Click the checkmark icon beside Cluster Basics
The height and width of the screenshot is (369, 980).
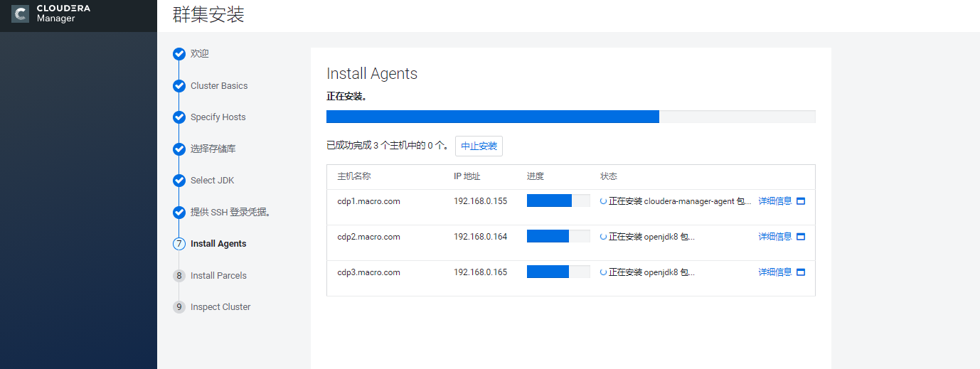pos(179,86)
